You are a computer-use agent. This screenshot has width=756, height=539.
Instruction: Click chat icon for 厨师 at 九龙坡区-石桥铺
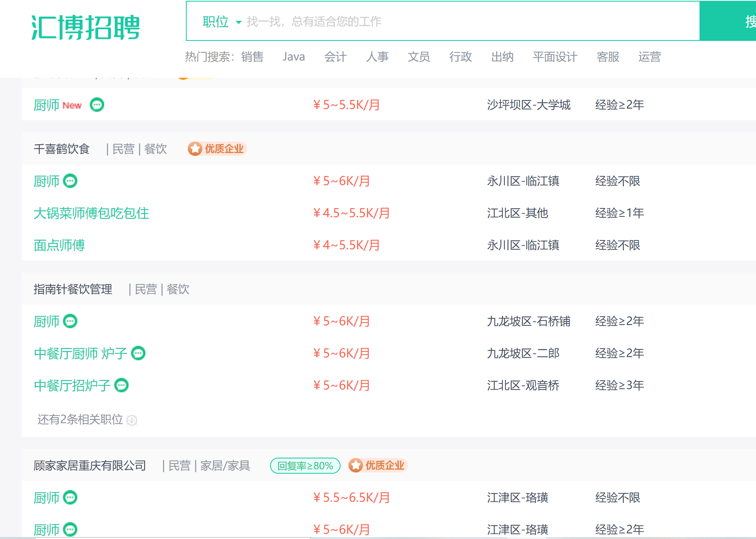click(x=71, y=321)
